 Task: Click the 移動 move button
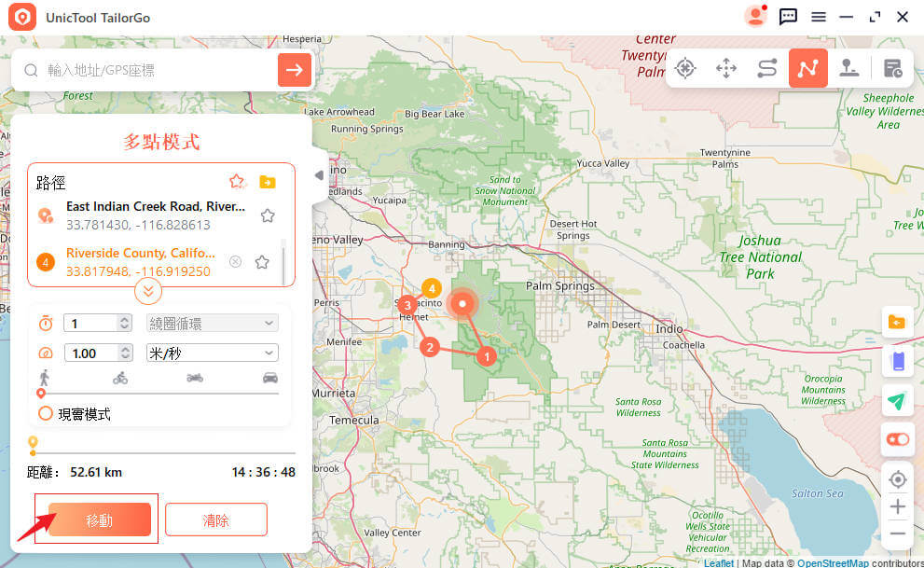pos(100,520)
